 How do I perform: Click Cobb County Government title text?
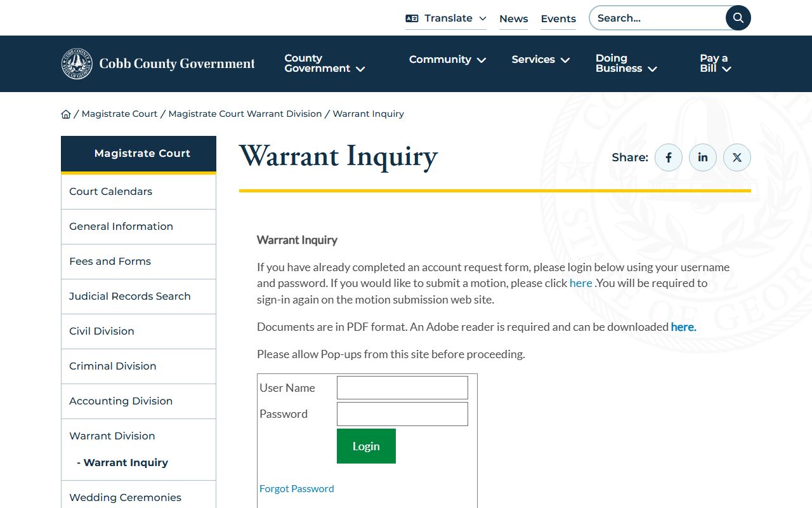point(177,63)
